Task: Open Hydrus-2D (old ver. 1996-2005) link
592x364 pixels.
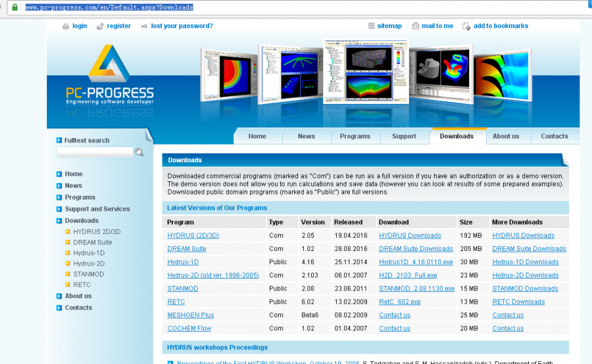Action: [x=213, y=275]
